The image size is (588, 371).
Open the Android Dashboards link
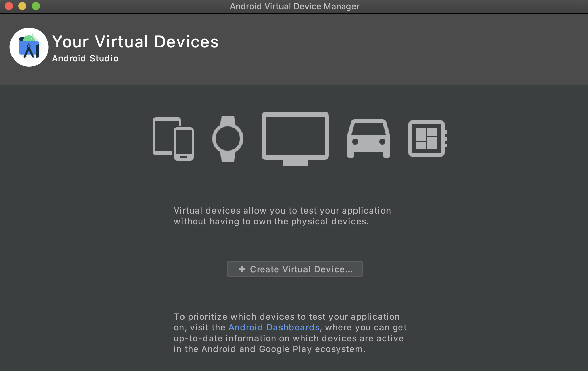[x=274, y=327]
